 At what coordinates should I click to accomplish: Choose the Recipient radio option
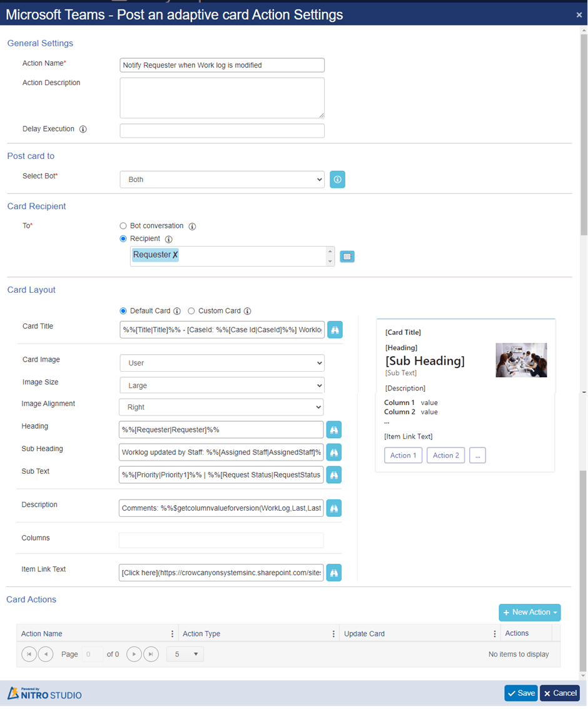(x=123, y=238)
